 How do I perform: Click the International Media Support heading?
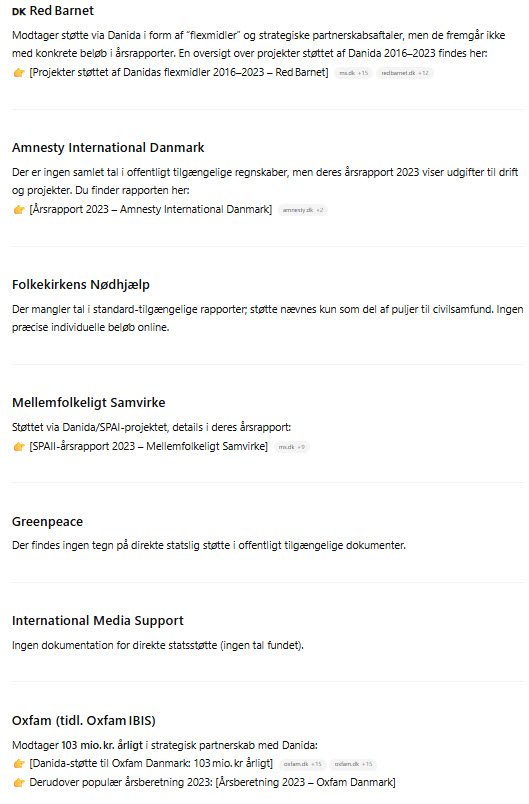click(97, 620)
